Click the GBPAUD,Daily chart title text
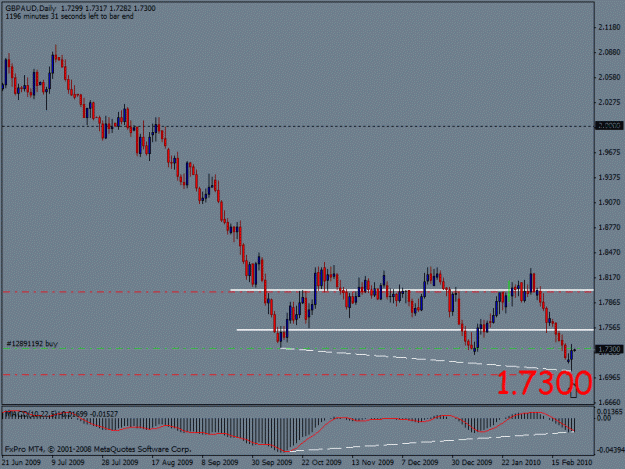 click(31, 8)
